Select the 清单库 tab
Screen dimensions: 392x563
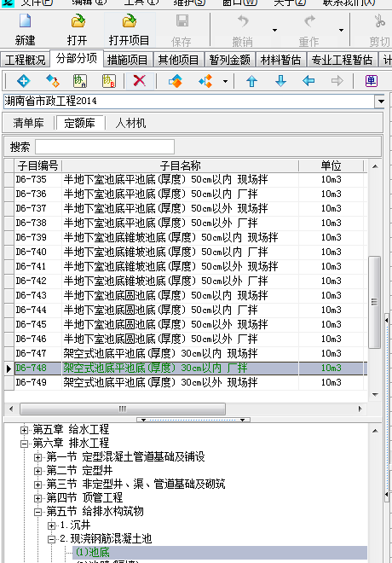[28, 123]
